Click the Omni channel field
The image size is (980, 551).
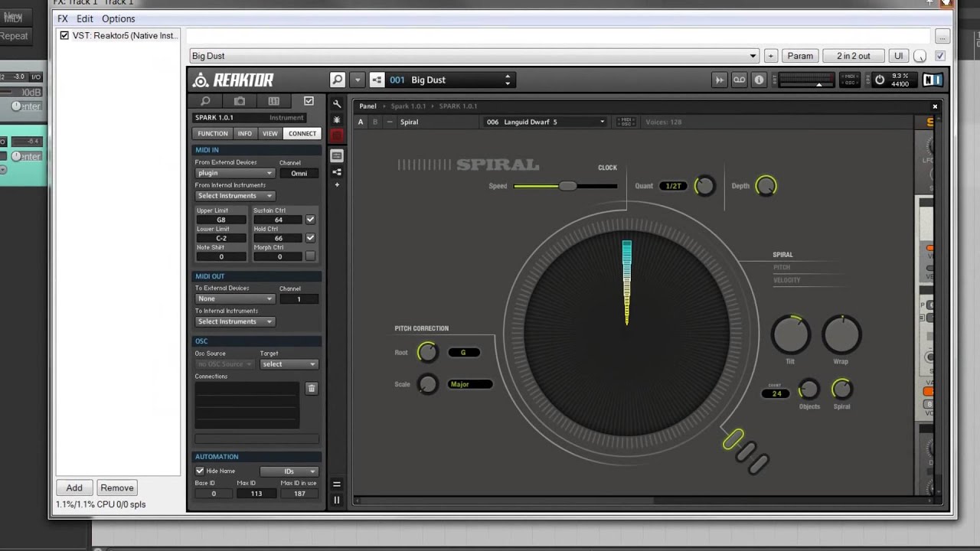tap(299, 173)
